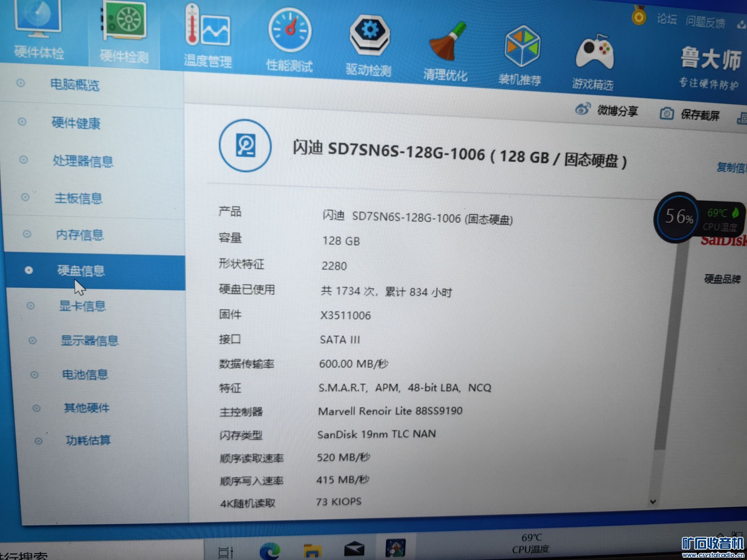Click the 问题反馈 feedback link
This screenshot has width=747, height=560.
[x=705, y=22]
